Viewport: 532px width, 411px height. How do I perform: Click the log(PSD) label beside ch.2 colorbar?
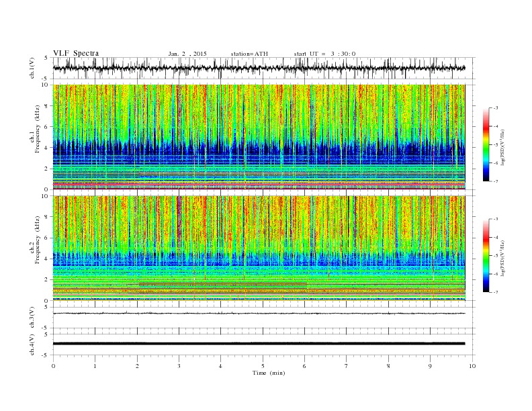pos(502,258)
